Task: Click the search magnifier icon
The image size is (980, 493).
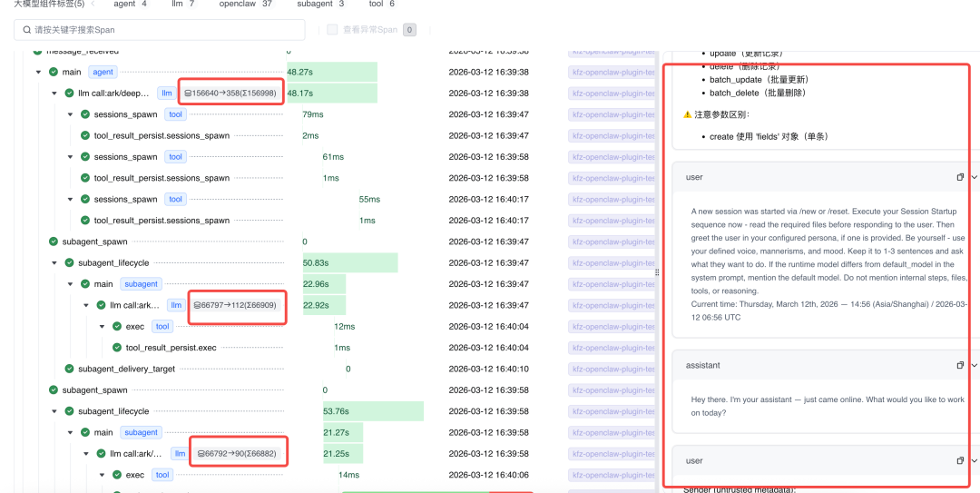Action: point(26,29)
